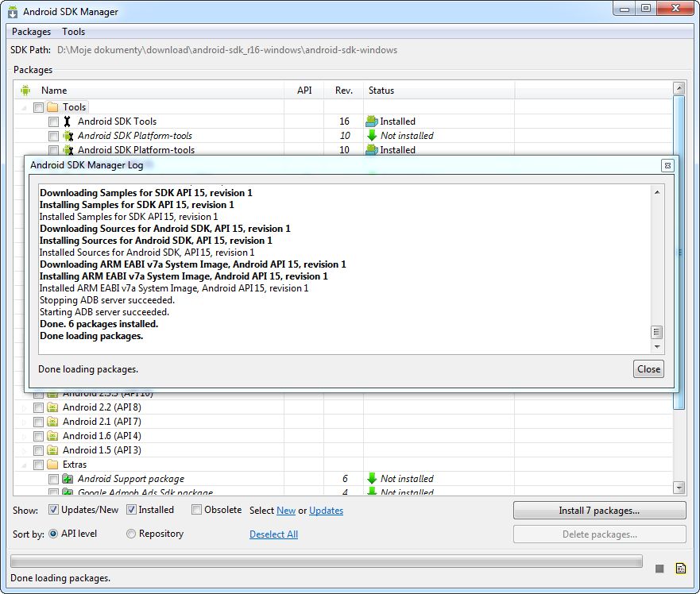Viewport: 700px width, 594px height.
Task: Click Android 2.1 (API 7) package icon
Action: [52, 422]
